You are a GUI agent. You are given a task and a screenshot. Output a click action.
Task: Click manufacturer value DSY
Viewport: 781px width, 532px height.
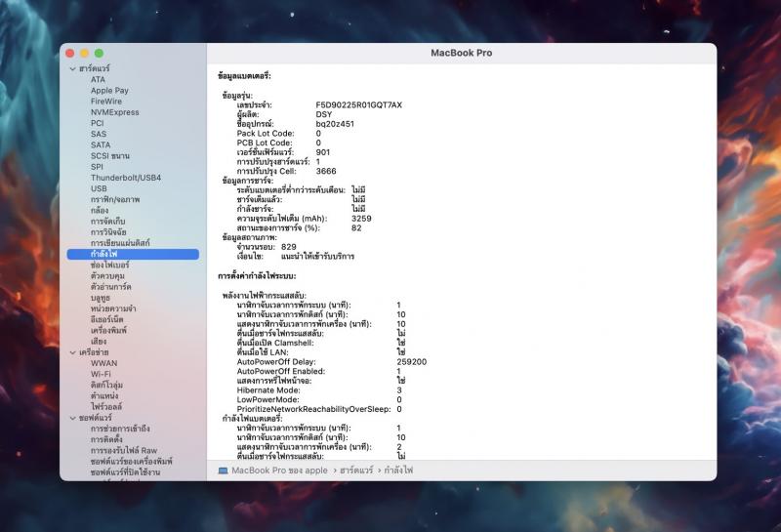[324, 114]
